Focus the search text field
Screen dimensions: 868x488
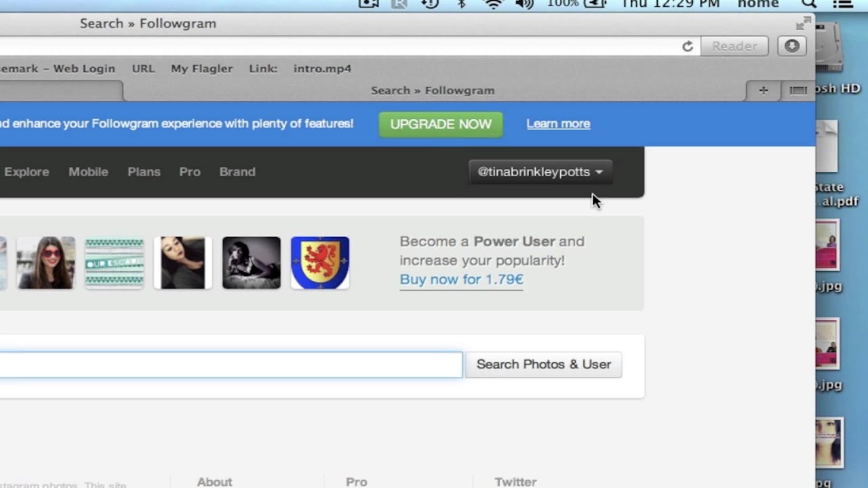pyautogui.click(x=231, y=365)
